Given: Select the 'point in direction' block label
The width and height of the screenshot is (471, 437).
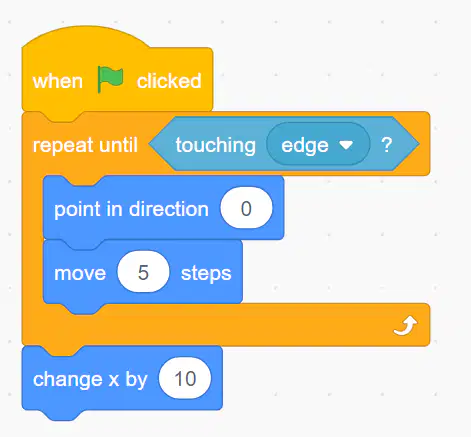Looking at the screenshot, I should pyautogui.click(x=131, y=209).
